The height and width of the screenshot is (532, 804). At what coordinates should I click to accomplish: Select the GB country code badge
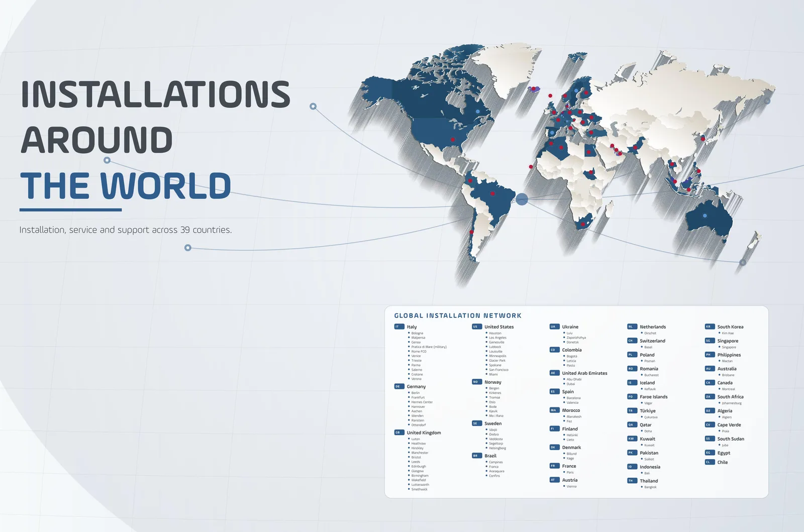399,433
